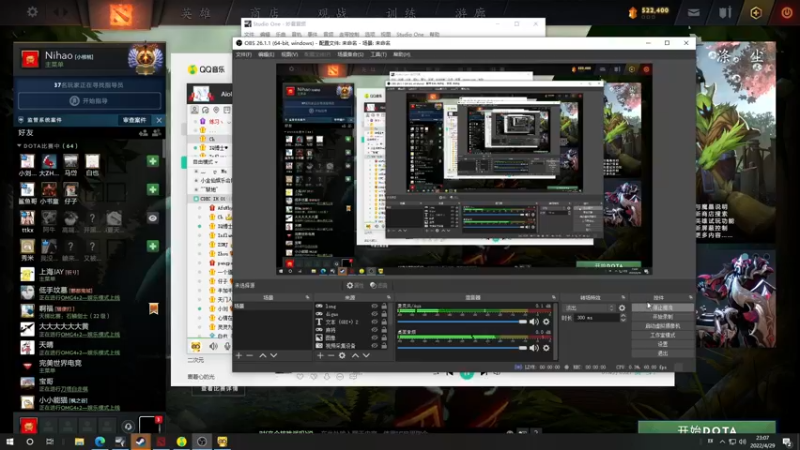The width and height of the screenshot is (800, 450).
Task: Click the add friend icon in friends header
Action: click(143, 133)
